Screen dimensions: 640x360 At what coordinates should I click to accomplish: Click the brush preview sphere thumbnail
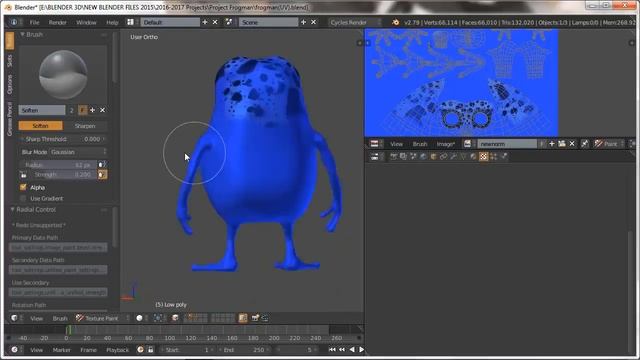click(x=63, y=74)
